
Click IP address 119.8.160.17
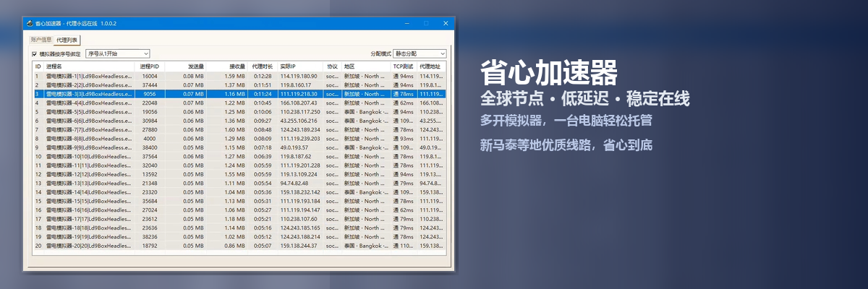point(296,85)
